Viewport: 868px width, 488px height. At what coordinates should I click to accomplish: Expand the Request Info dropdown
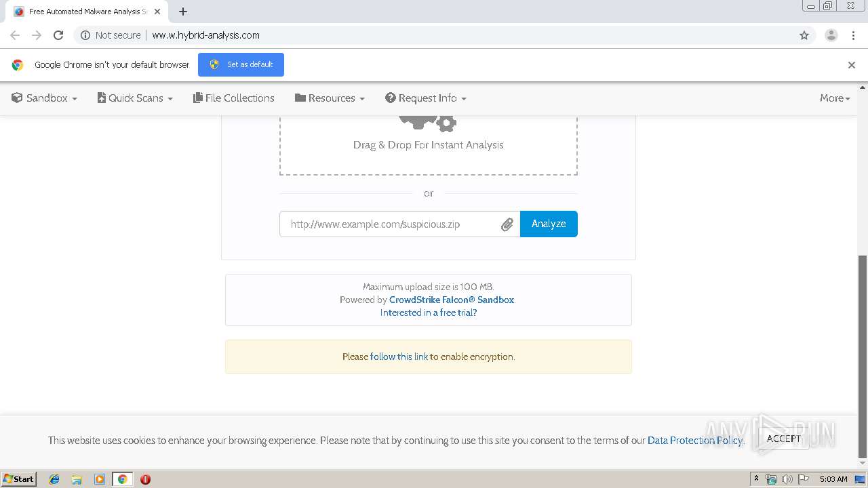point(426,98)
